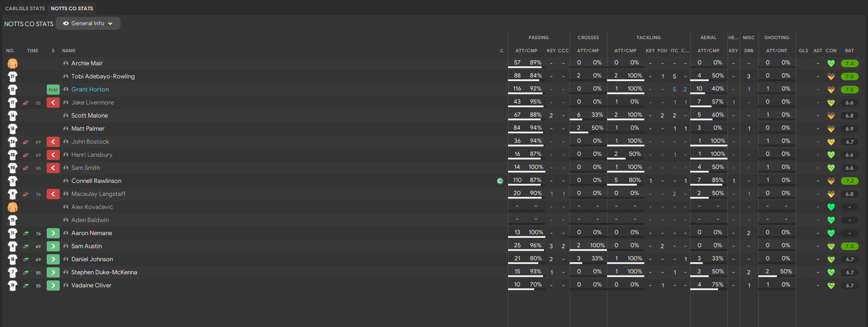The height and width of the screenshot is (327, 868).
Task: Click the green substituted-on arrow for Stephen Duke-McKenna
Action: pos(53,272)
